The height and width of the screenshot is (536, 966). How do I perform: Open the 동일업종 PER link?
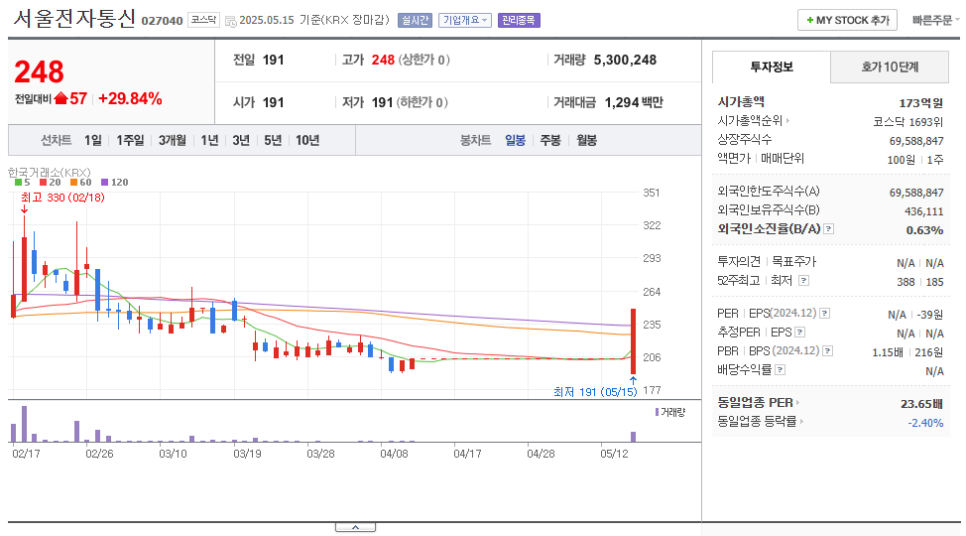point(755,403)
